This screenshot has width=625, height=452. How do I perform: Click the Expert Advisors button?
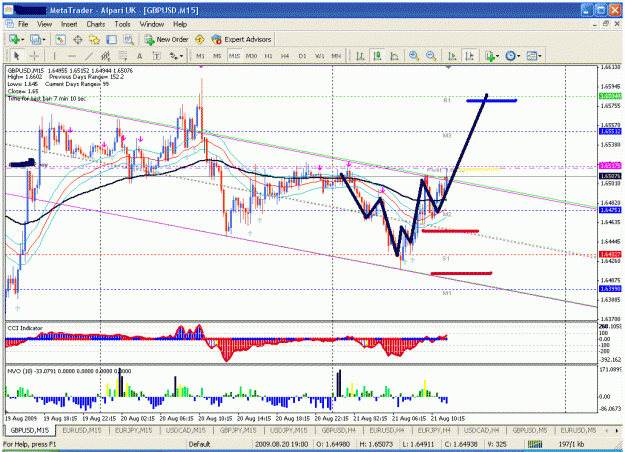pos(242,39)
